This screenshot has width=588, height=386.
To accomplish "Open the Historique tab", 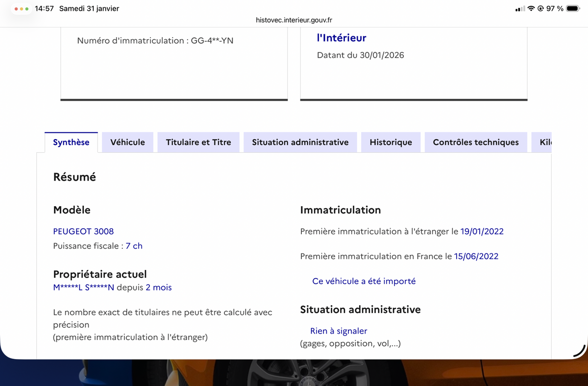I will click(391, 142).
